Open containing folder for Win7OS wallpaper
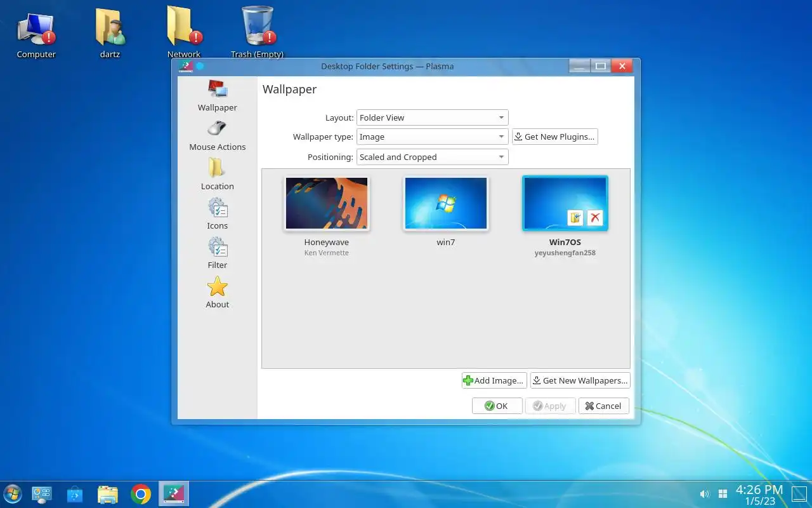The width and height of the screenshot is (812, 508). [x=575, y=218]
